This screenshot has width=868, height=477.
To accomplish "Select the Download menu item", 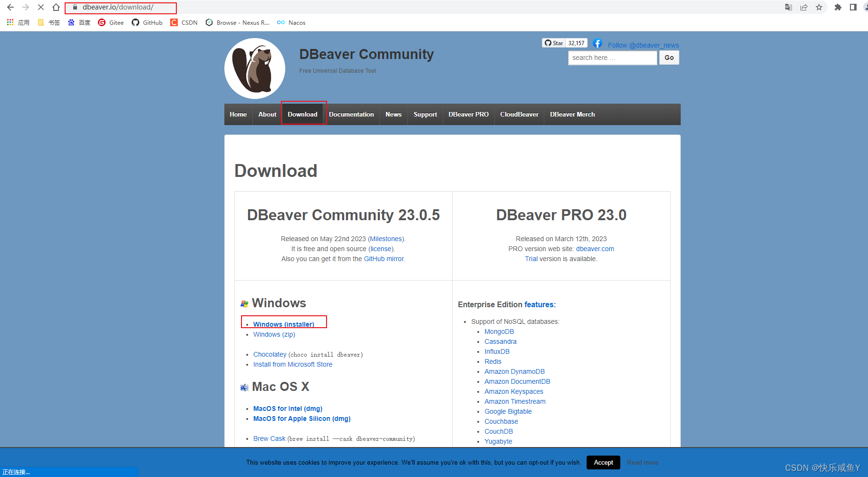I will click(x=302, y=114).
